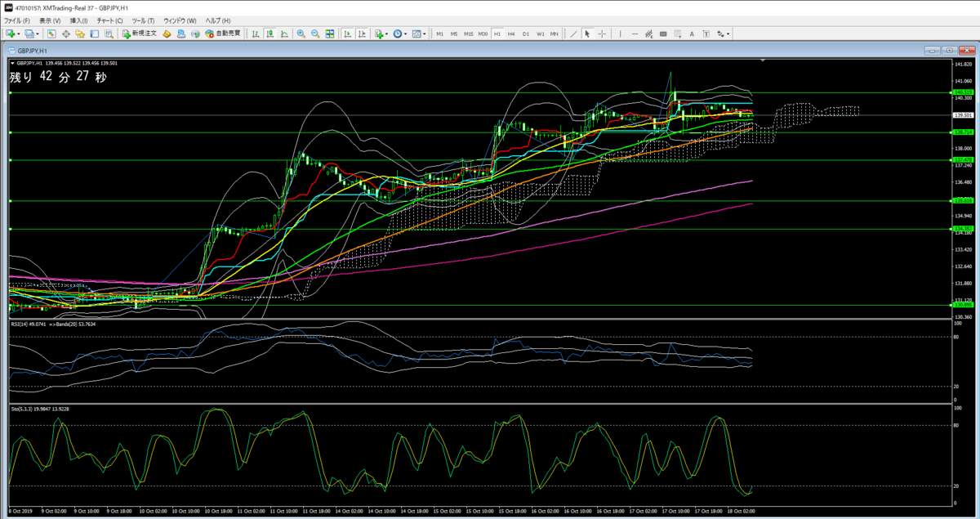Expand the Profiles dropdown arrow
This screenshot has height=519, width=980.
tap(38, 34)
